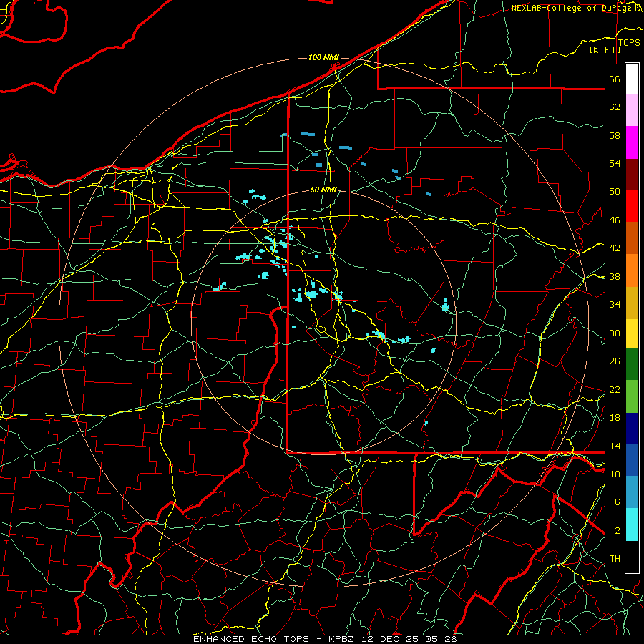Pick the light blue legend swatch
Image resolution: width=644 pixels, height=644 pixels.
(x=632, y=492)
